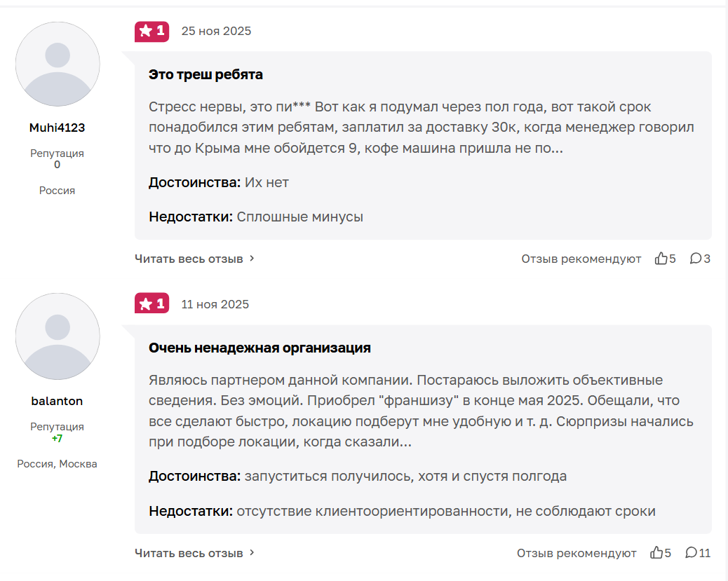The height and width of the screenshot is (581, 728).
Task: Click thumbs-up on balanton's review
Action: 656,553
